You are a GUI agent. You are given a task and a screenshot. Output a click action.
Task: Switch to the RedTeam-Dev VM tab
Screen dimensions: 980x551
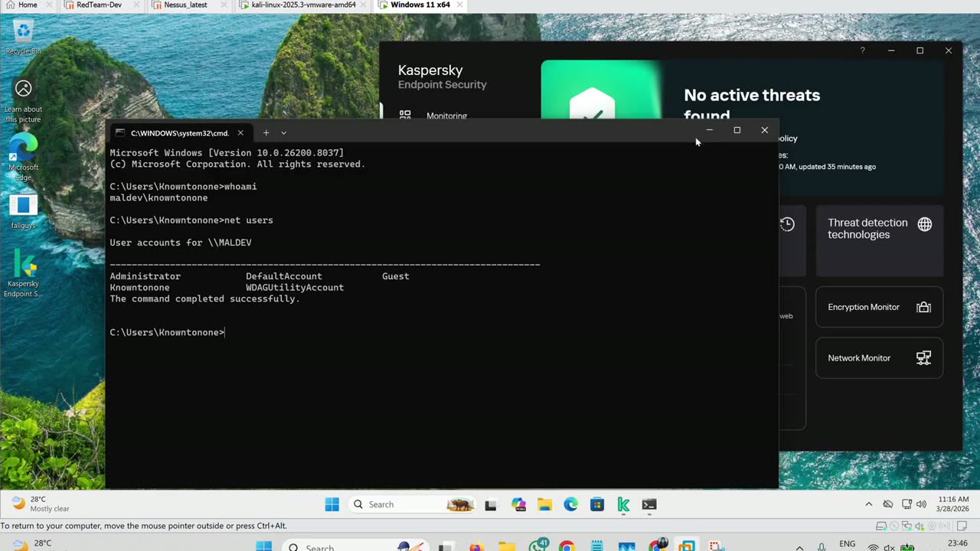(100, 5)
